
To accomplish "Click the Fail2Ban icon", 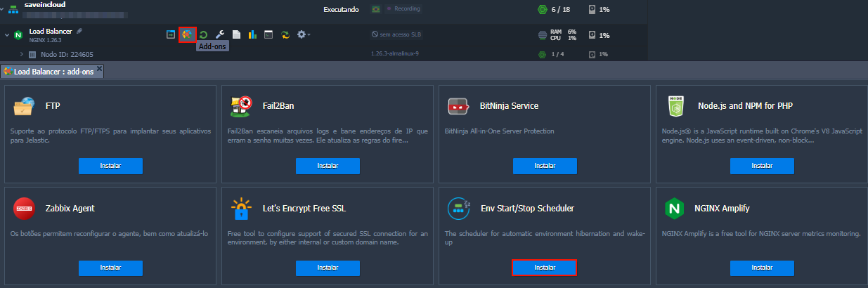I will [x=241, y=106].
